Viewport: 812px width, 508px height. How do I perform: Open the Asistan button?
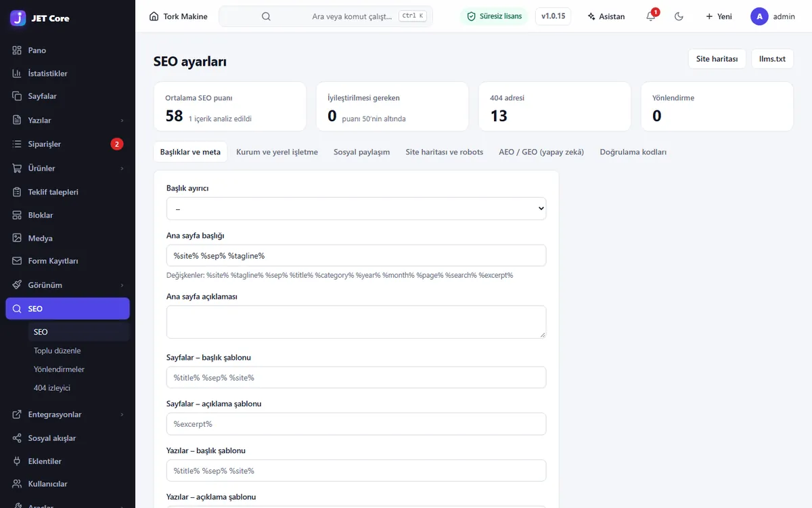tap(606, 16)
